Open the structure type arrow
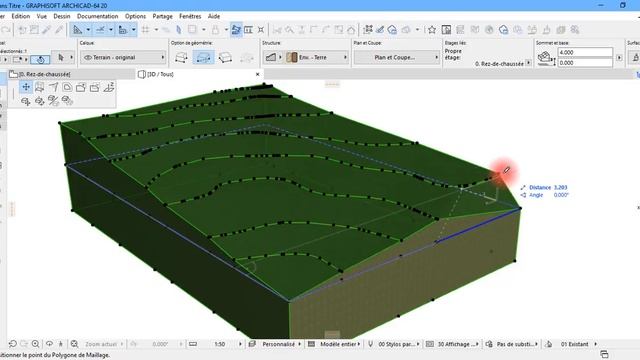 (280, 58)
